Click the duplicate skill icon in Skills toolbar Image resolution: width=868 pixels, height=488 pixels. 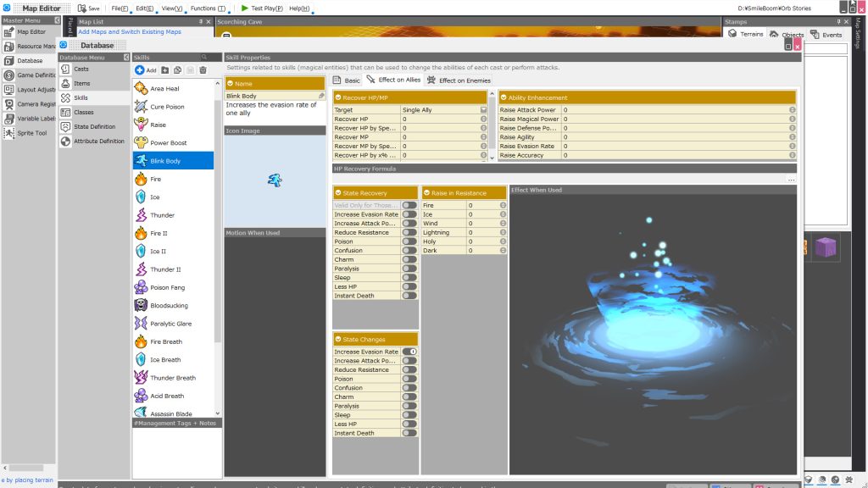tap(178, 70)
